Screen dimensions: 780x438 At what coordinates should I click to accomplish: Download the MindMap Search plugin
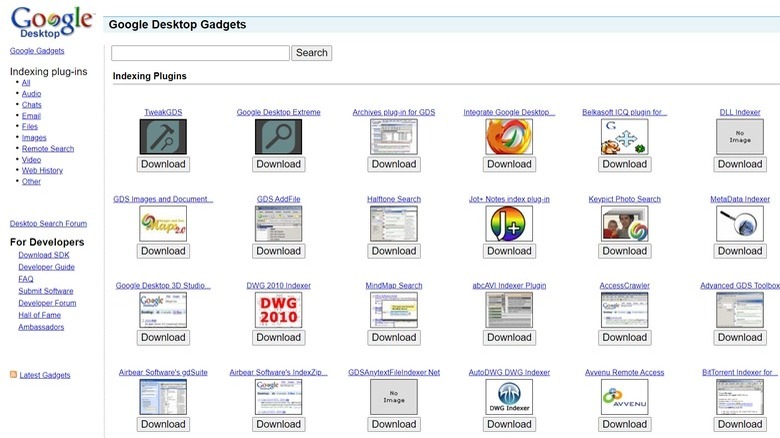pyautogui.click(x=394, y=338)
